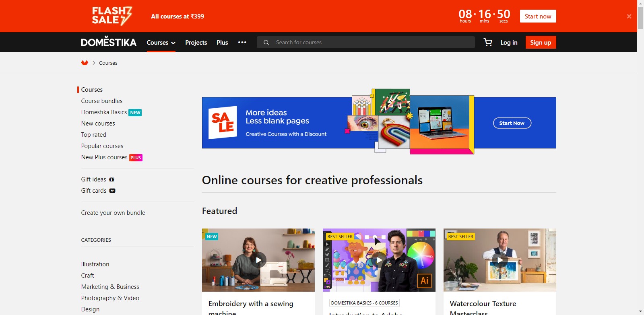Screen dimensions: 644x315
Task: Click in the Search for courses field
Action: pyautogui.click(x=370, y=43)
